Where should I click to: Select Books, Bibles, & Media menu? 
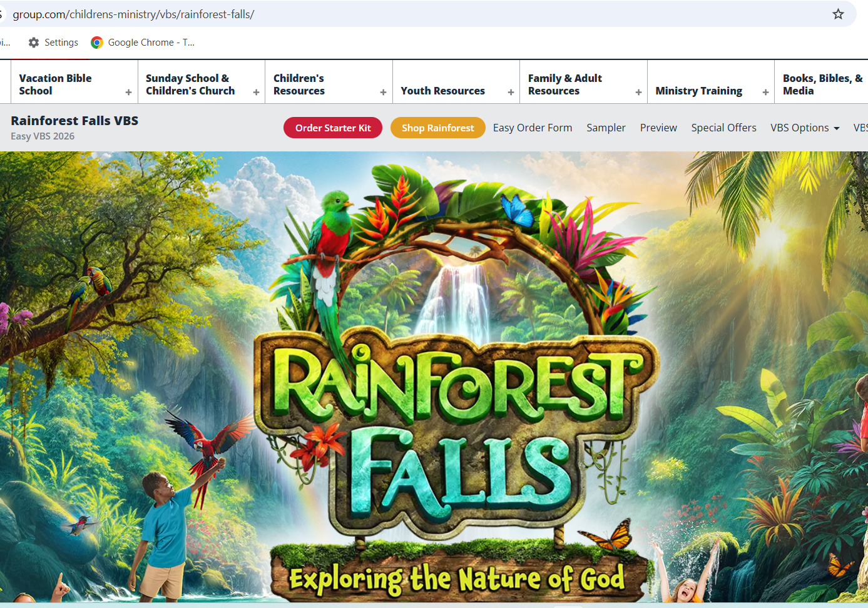pyautogui.click(x=822, y=84)
